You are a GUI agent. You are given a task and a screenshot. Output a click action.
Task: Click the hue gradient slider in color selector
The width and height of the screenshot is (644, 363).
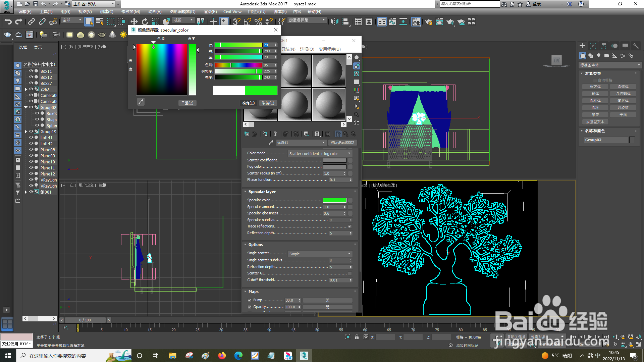pyautogui.click(x=238, y=65)
